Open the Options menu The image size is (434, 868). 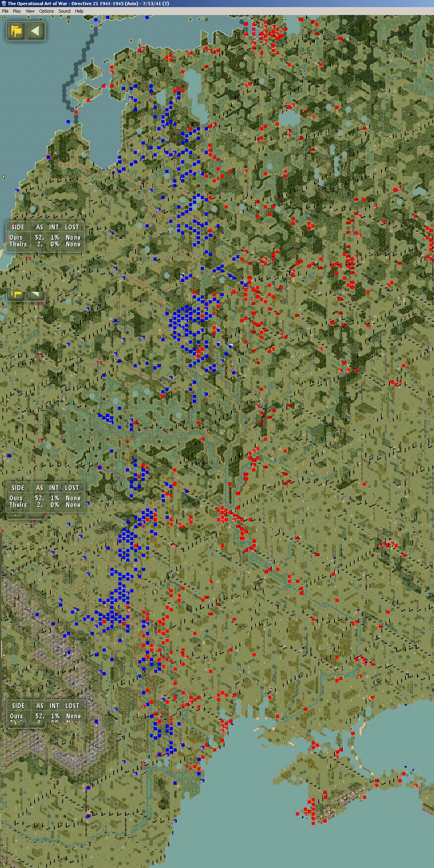(46, 11)
